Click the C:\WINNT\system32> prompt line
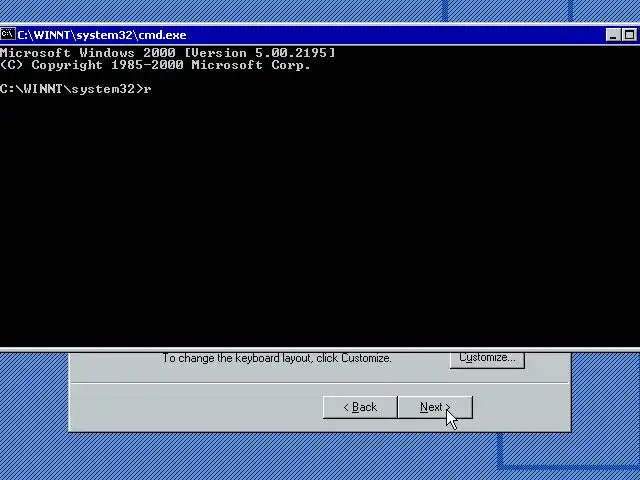 (76, 89)
